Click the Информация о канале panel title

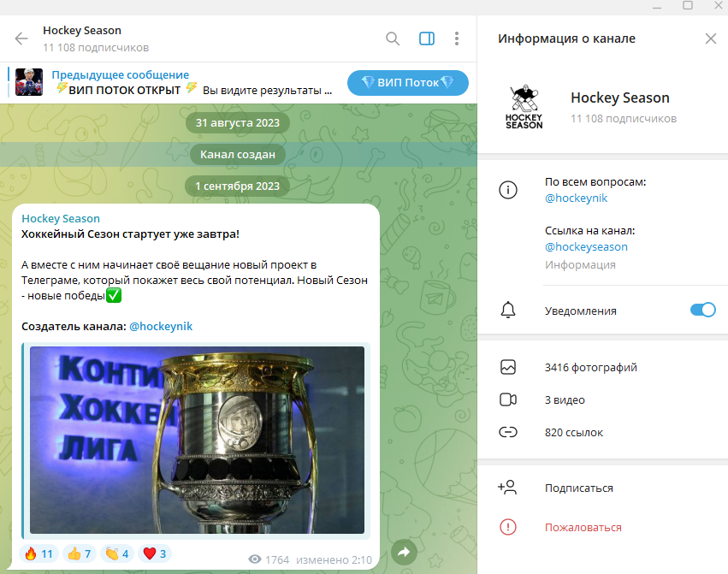(566, 38)
